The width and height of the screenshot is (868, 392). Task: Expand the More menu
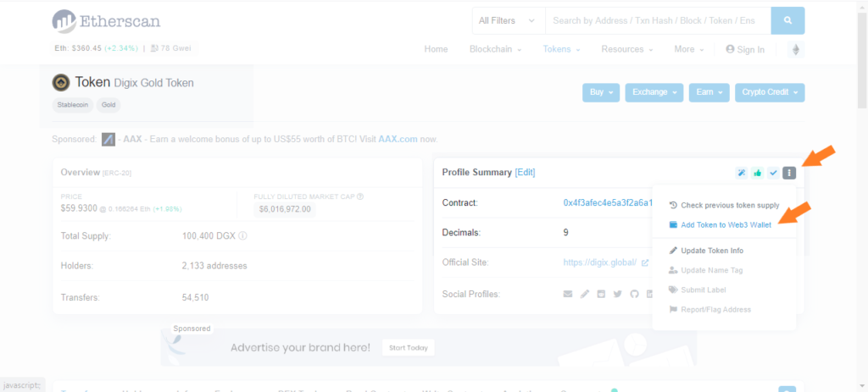coord(689,49)
